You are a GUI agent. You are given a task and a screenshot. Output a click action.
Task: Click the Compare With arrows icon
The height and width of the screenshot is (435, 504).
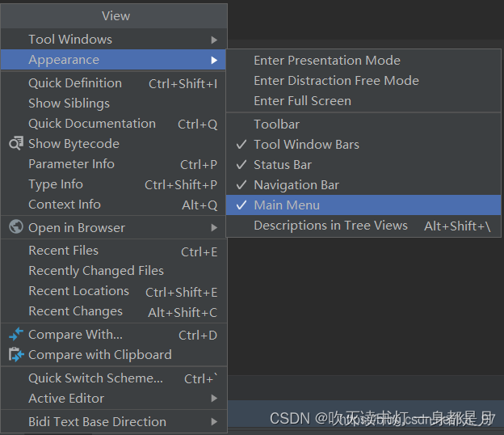16,334
